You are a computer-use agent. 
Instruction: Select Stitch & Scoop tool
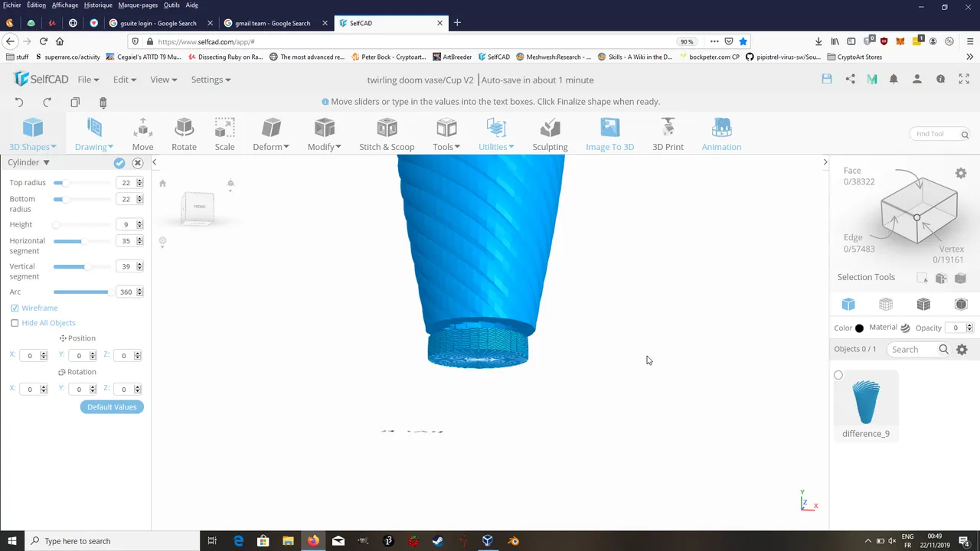click(x=387, y=135)
